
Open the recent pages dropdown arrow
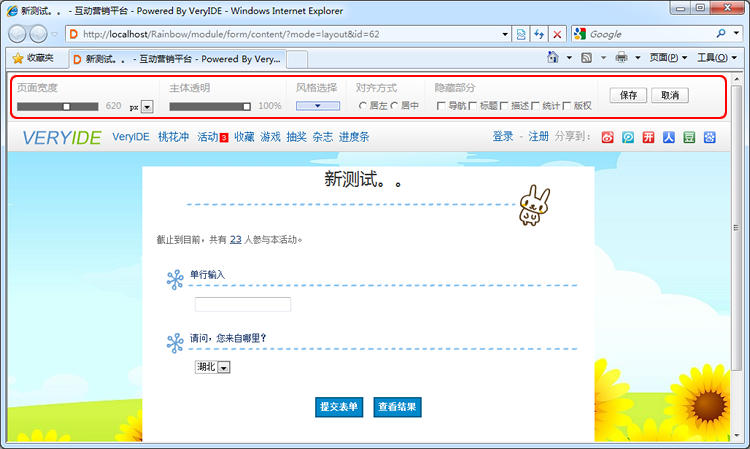[54, 34]
